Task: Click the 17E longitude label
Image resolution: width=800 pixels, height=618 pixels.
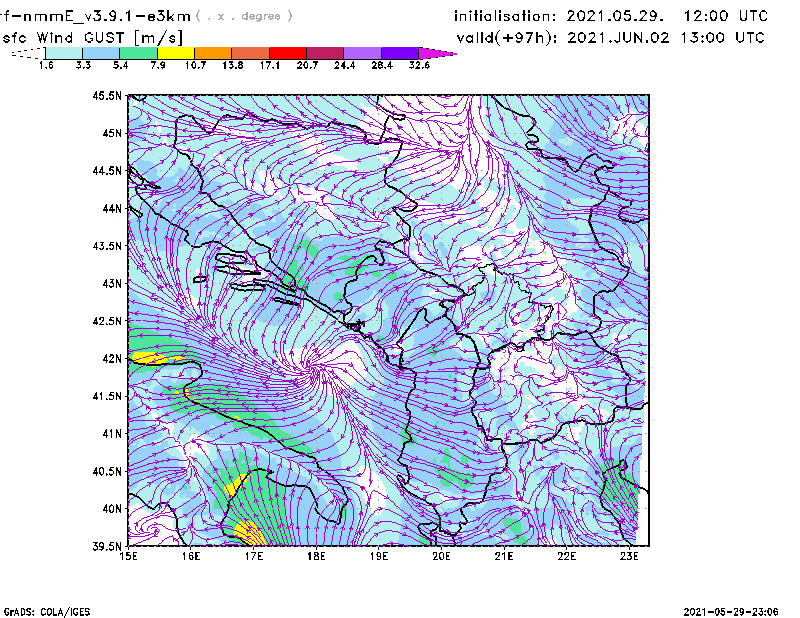Action: 254,556
